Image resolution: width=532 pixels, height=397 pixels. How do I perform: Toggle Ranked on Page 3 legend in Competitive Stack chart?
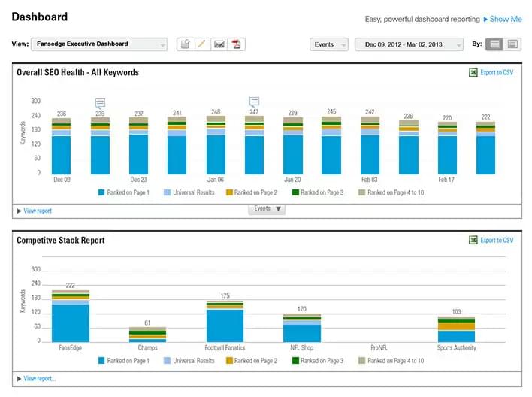[318, 361]
